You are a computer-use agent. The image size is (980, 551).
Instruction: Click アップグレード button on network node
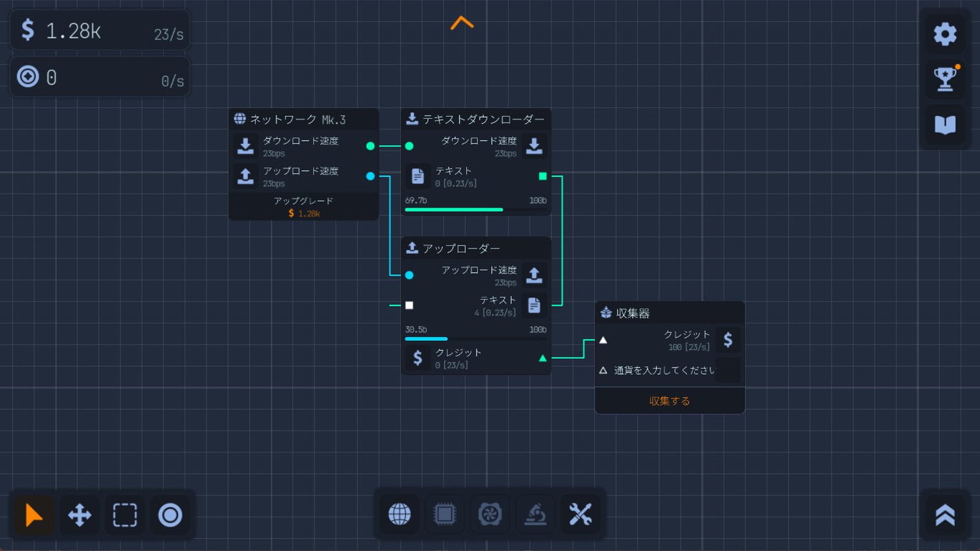click(x=303, y=207)
